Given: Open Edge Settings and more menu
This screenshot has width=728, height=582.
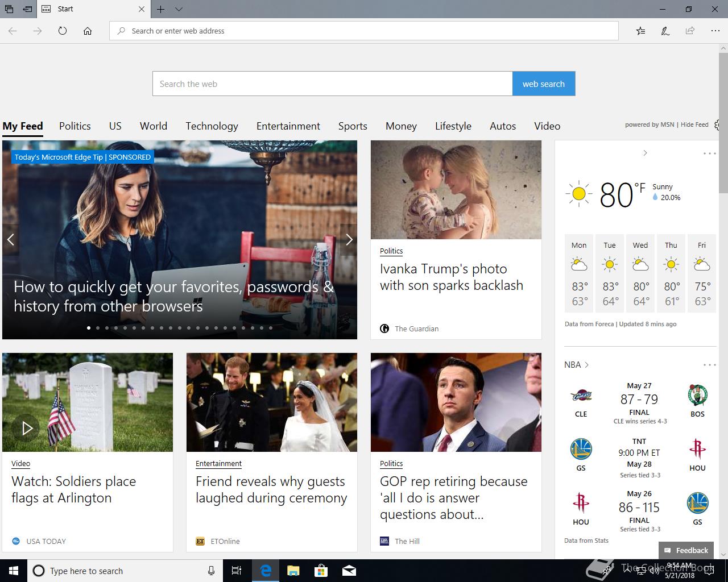Looking at the screenshot, I should pos(715,31).
